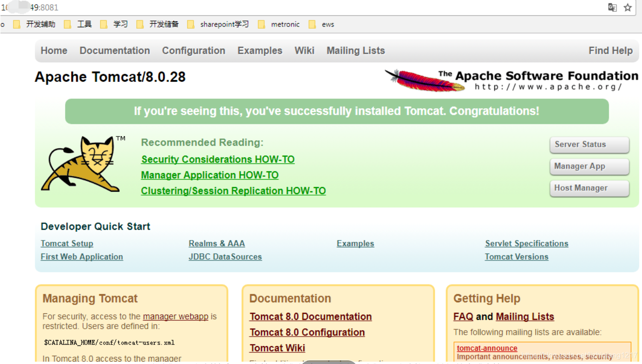Open the 开发辅助 bookmark folder
This screenshot has width=642, height=364.
coord(34,24)
